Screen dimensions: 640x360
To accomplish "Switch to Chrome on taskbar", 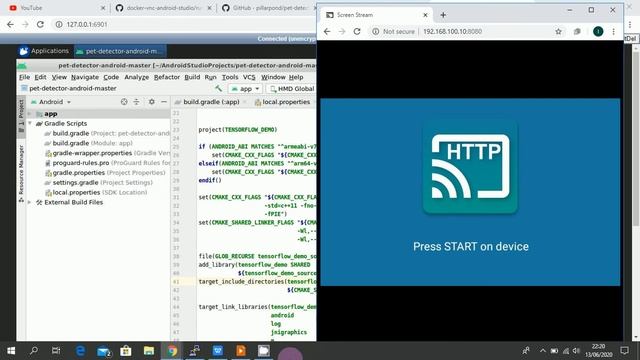I will pyautogui.click(x=172, y=351).
